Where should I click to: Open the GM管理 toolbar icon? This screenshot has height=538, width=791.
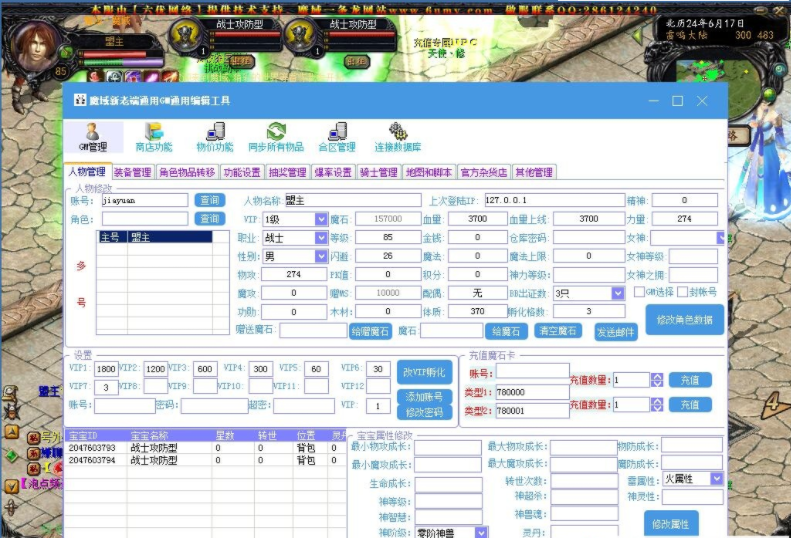(93, 137)
